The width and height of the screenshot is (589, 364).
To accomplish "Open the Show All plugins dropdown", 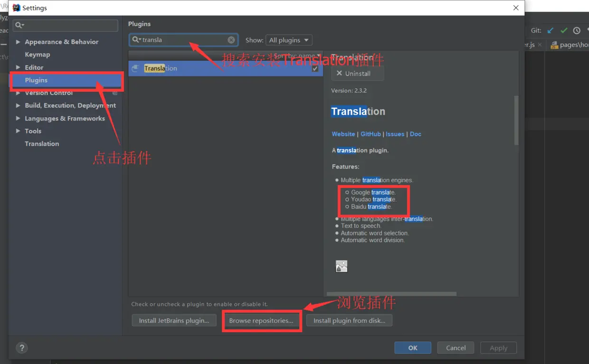I will point(289,40).
